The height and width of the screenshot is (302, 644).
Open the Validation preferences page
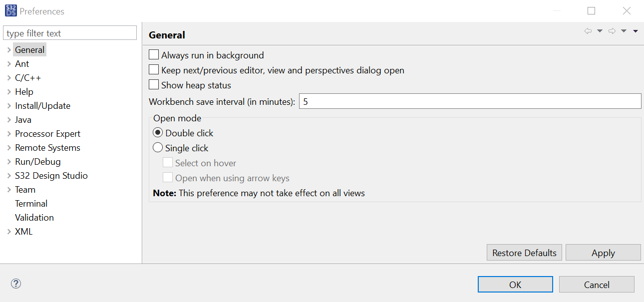coord(34,218)
